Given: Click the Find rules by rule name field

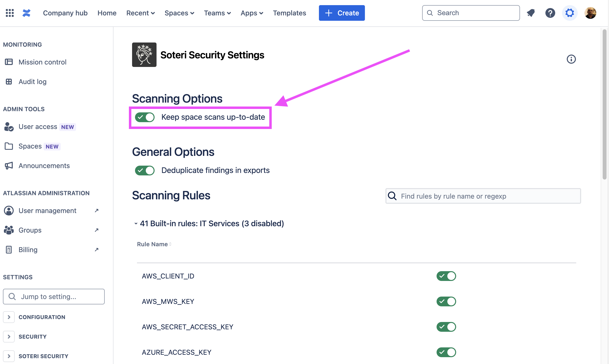Looking at the screenshot, I should pyautogui.click(x=483, y=196).
